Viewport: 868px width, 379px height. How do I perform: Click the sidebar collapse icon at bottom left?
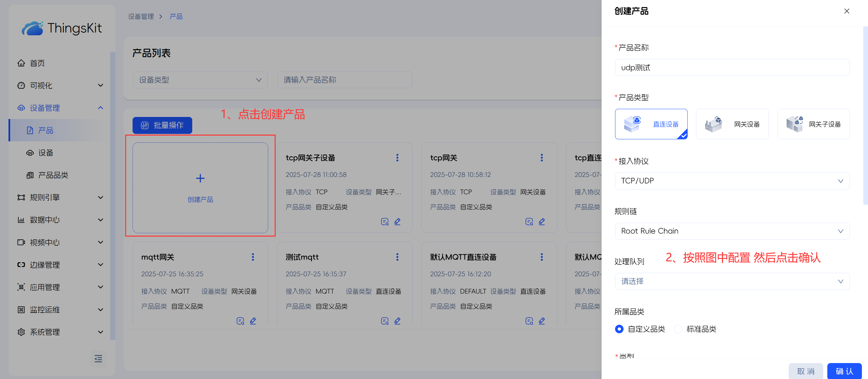click(98, 358)
